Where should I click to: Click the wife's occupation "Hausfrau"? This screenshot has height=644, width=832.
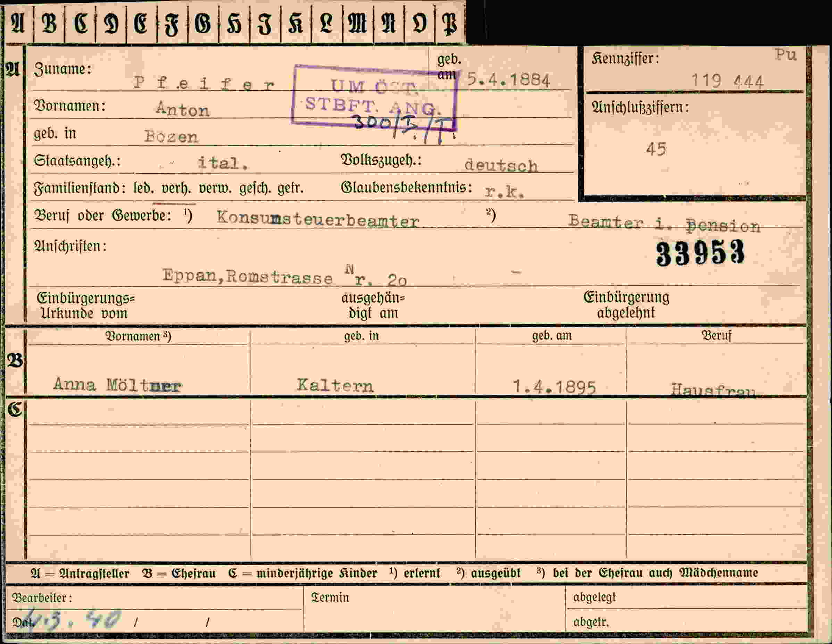713,390
